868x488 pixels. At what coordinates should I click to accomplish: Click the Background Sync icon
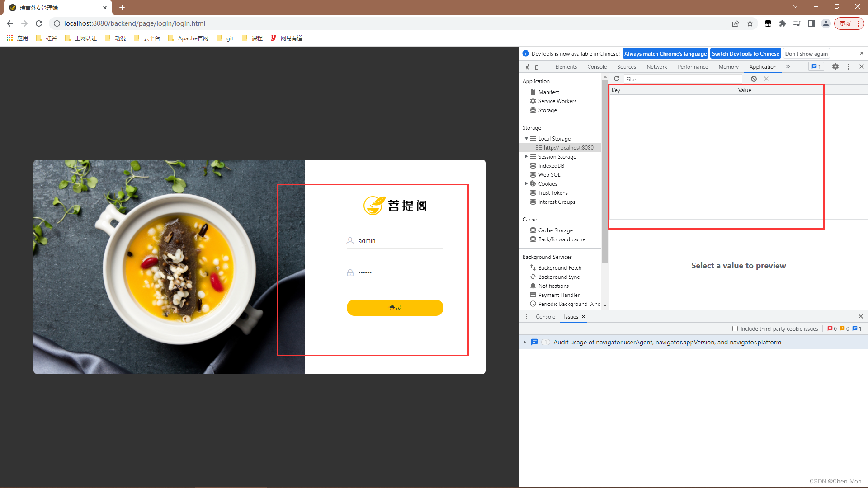(x=533, y=277)
